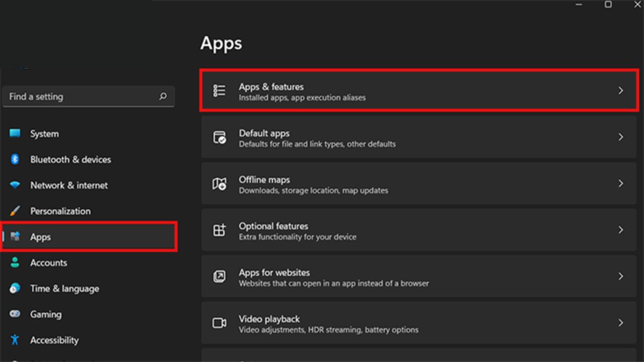Click the Accessibility figure icon
This screenshot has width=644, height=362.
(x=15, y=340)
